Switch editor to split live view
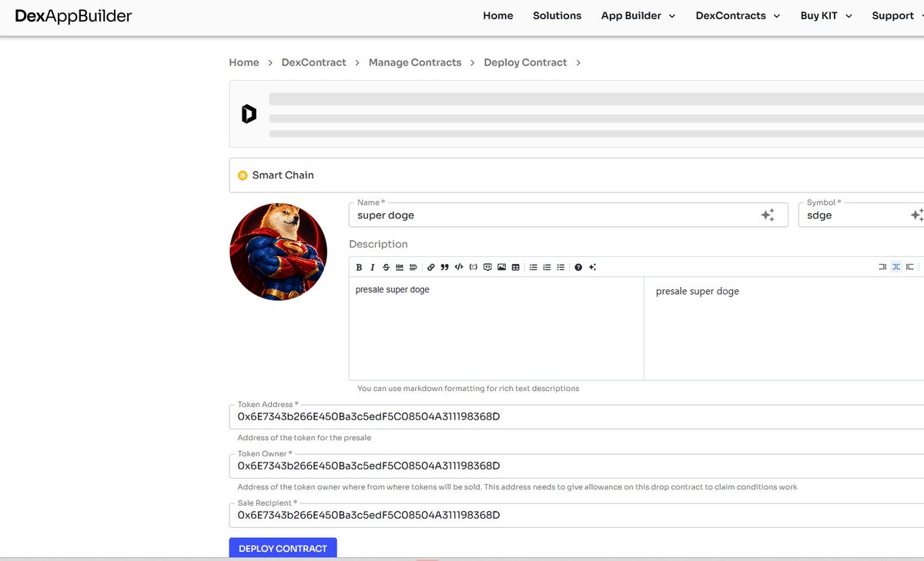The height and width of the screenshot is (561, 924). 896,267
